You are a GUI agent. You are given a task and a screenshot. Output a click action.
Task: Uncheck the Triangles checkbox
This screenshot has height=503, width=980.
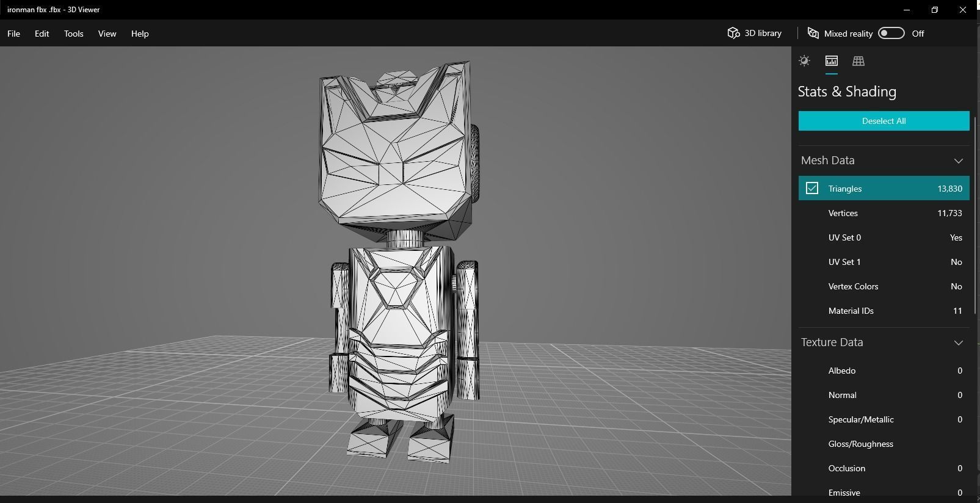tap(811, 188)
